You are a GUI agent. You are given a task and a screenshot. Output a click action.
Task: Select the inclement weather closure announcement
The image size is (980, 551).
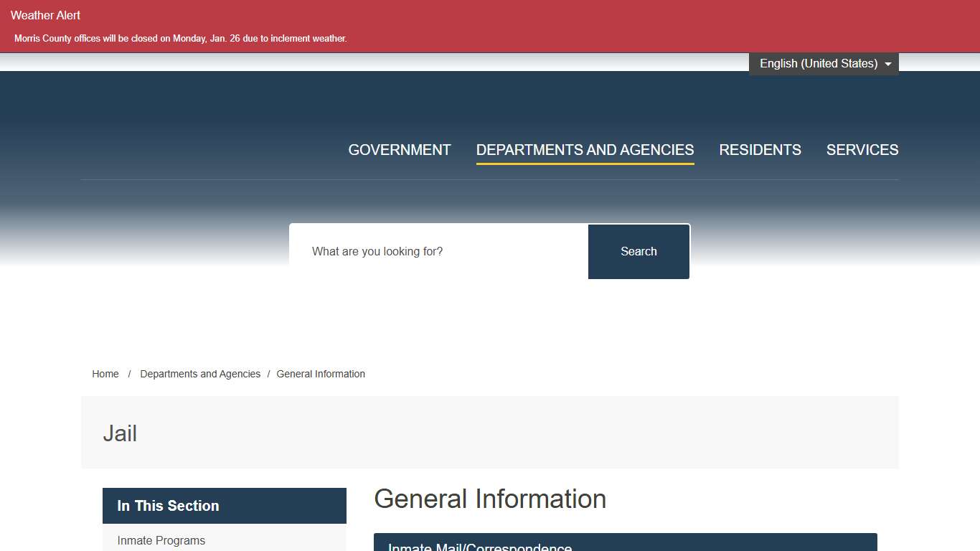(179, 38)
